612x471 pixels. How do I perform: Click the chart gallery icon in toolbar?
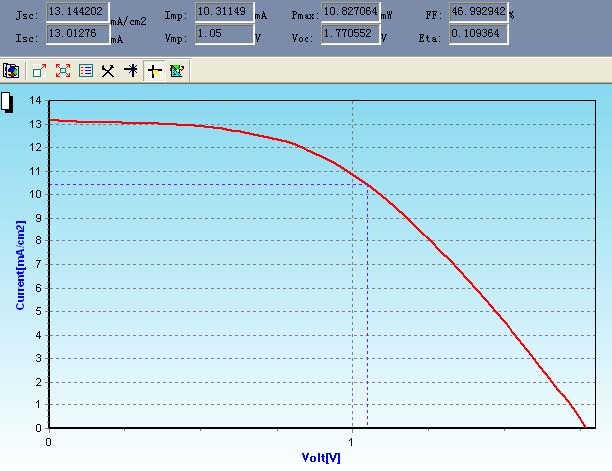pos(12,71)
